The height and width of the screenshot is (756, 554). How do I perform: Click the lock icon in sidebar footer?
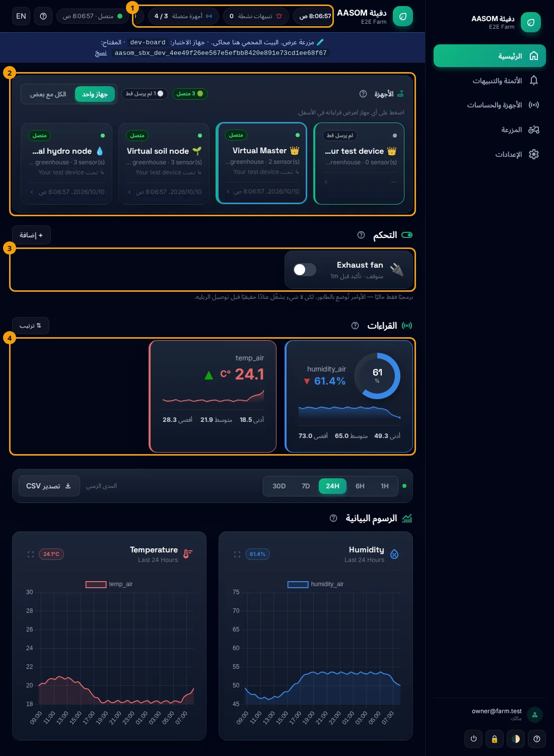click(495, 739)
